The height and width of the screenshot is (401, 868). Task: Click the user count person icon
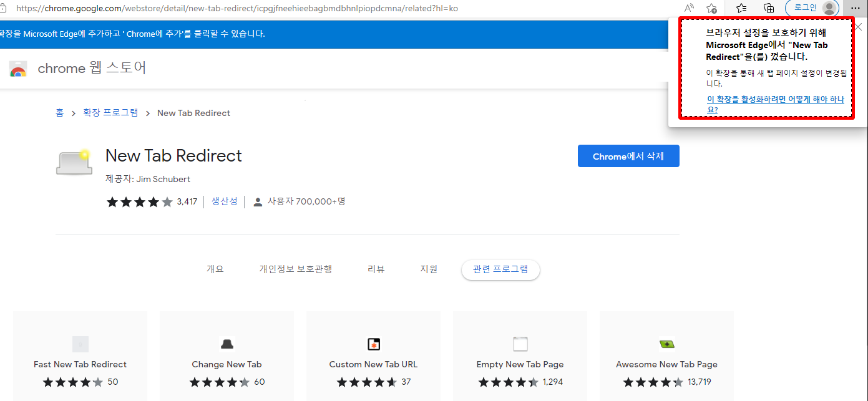[258, 201]
